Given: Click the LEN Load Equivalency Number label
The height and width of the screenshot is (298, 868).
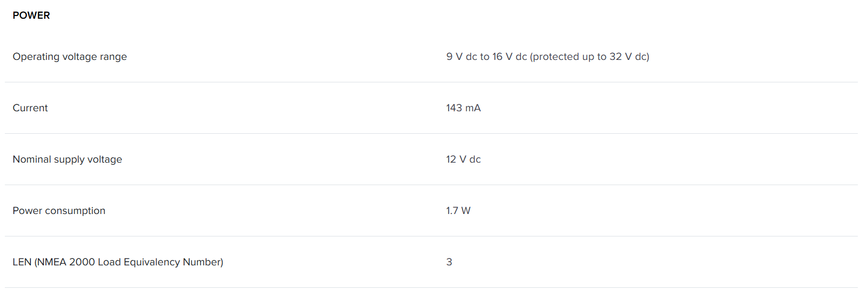Looking at the screenshot, I should [118, 262].
